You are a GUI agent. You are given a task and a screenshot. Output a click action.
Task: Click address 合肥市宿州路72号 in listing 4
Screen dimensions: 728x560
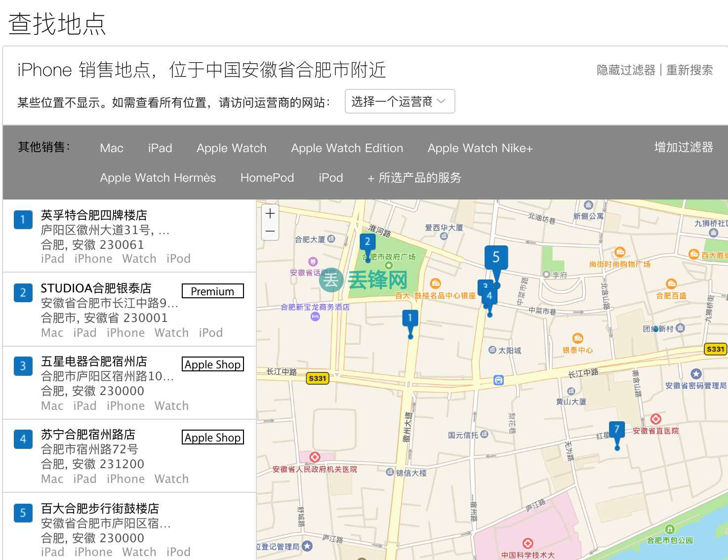(x=89, y=449)
